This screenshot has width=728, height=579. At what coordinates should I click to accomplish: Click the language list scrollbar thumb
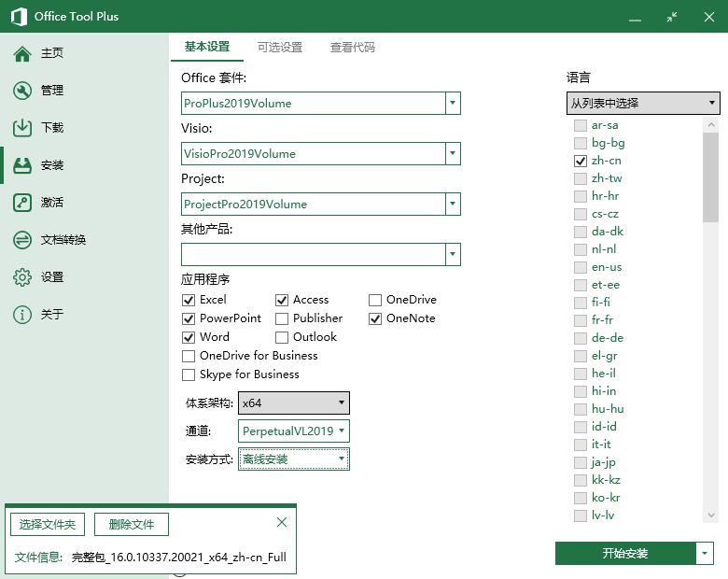[x=711, y=177]
